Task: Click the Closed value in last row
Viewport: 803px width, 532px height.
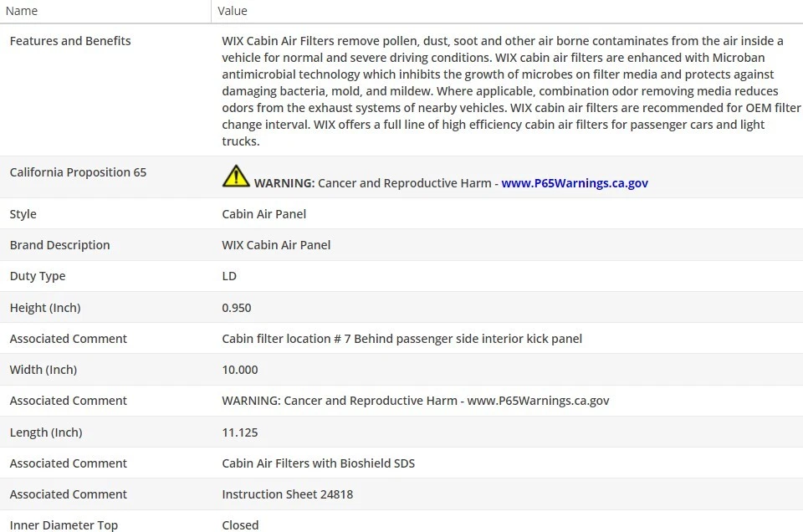Action: (240, 525)
